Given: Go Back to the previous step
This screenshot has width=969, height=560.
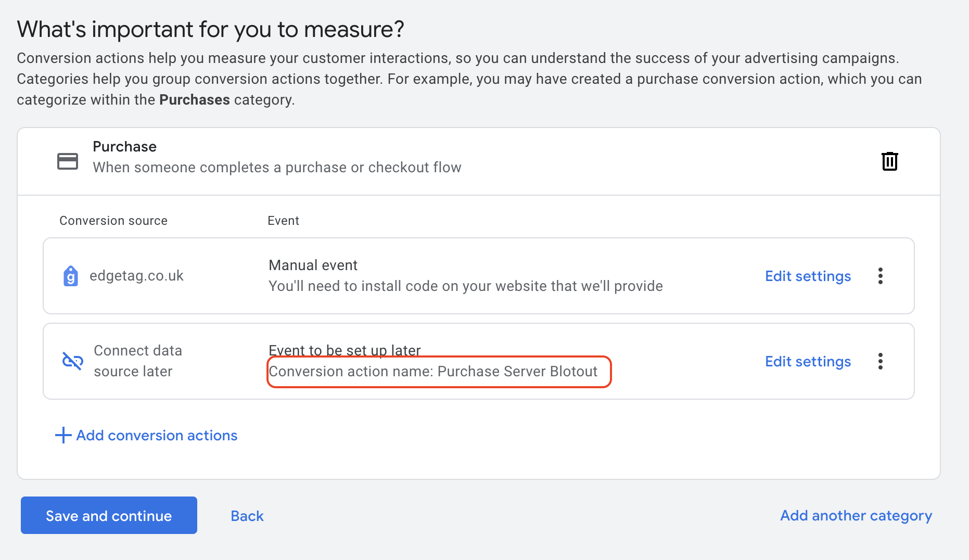Looking at the screenshot, I should coord(247,516).
